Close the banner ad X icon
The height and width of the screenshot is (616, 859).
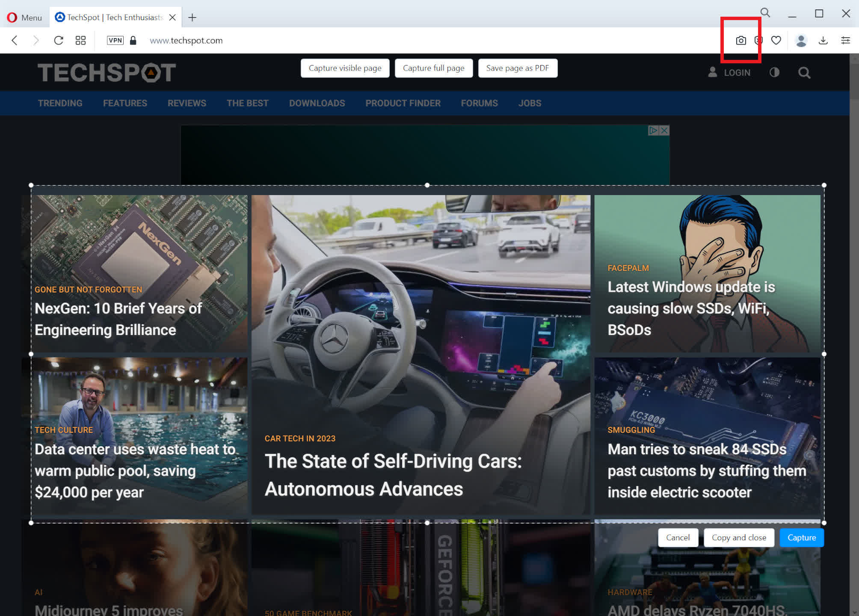[664, 130]
